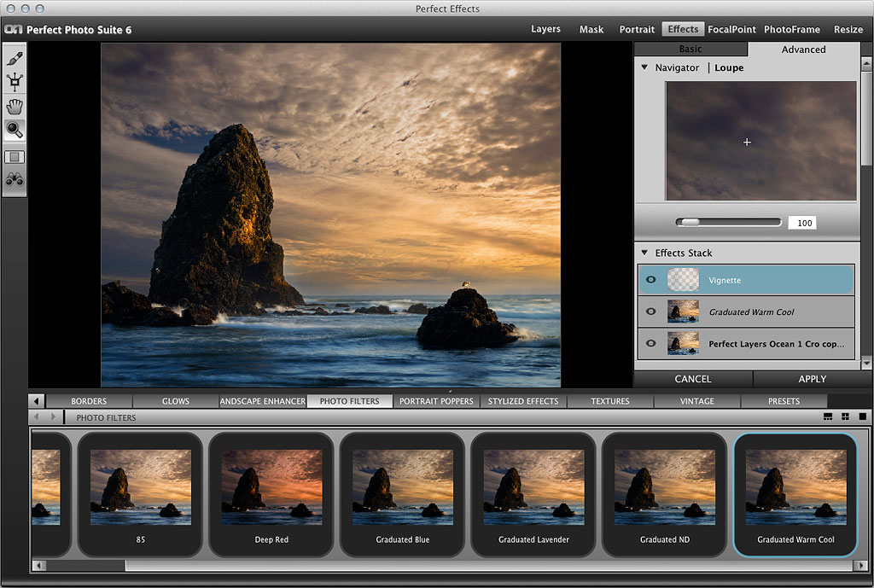Switch the effects browser to single-row view
The width and height of the screenshot is (874, 588).
coord(828,416)
